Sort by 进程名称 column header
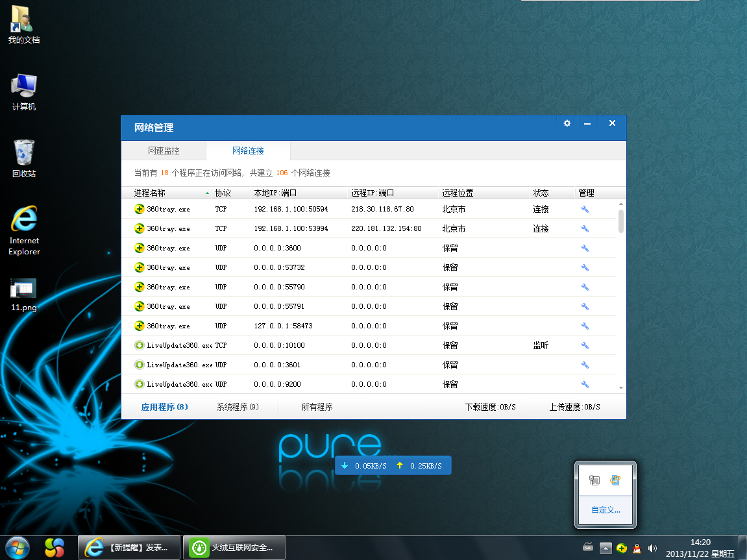This screenshot has height=560, width=747. [x=150, y=193]
